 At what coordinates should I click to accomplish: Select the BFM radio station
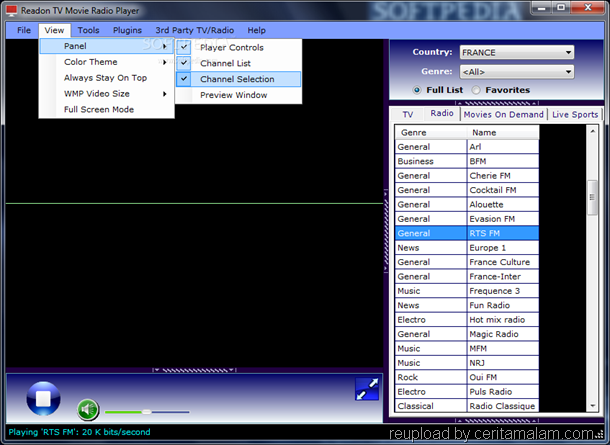[x=503, y=161]
